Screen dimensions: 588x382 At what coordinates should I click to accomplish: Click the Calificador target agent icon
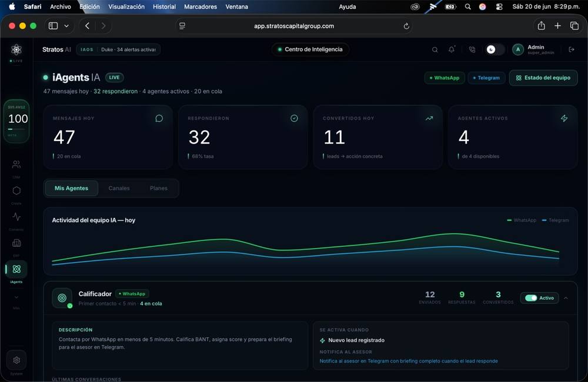pyautogui.click(x=62, y=298)
